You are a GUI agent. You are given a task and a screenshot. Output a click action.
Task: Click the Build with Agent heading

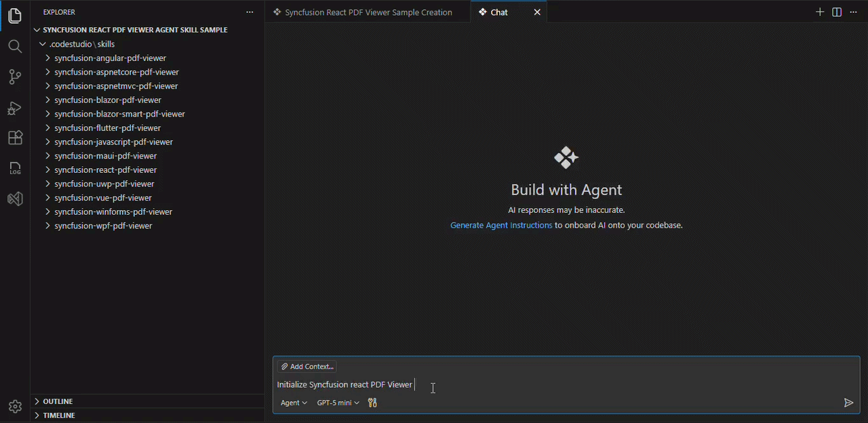(x=566, y=190)
